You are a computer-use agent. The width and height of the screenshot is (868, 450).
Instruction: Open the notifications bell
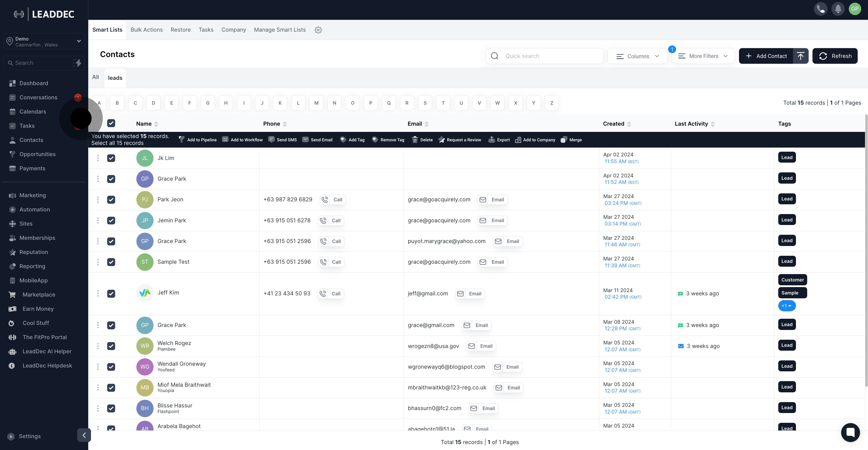(838, 9)
